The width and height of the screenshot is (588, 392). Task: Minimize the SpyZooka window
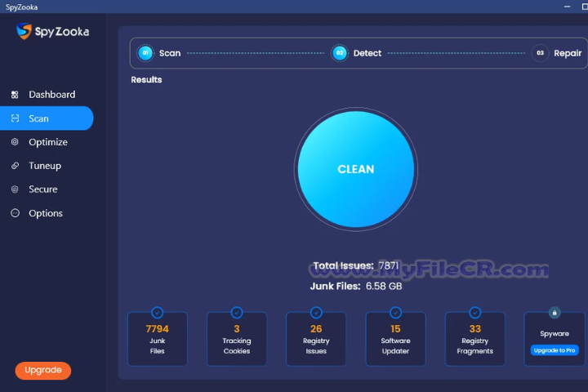pos(567,7)
